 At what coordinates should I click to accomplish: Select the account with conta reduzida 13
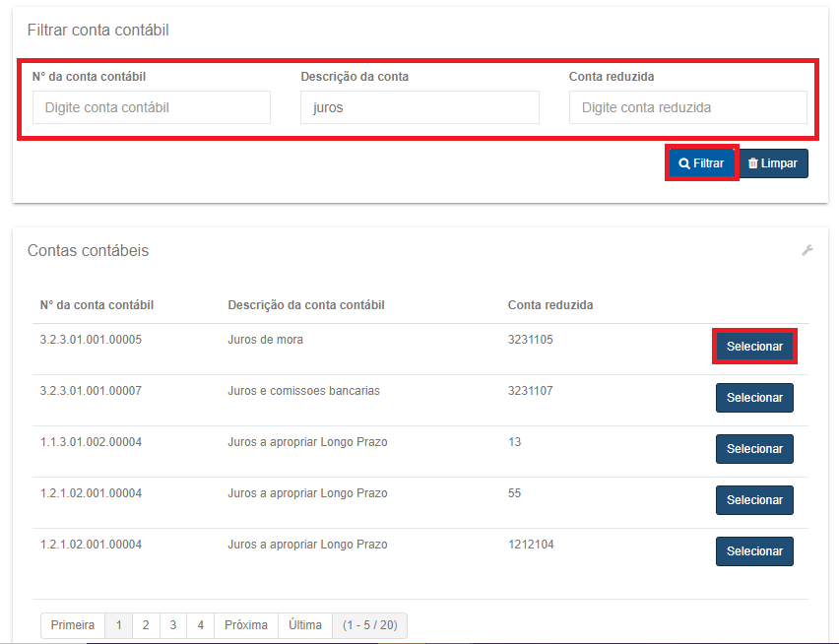tap(754, 449)
